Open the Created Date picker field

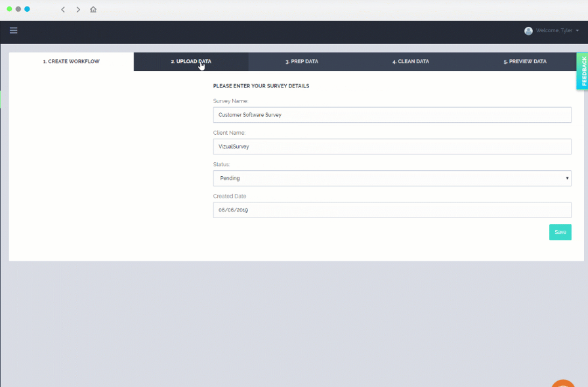[x=392, y=210]
